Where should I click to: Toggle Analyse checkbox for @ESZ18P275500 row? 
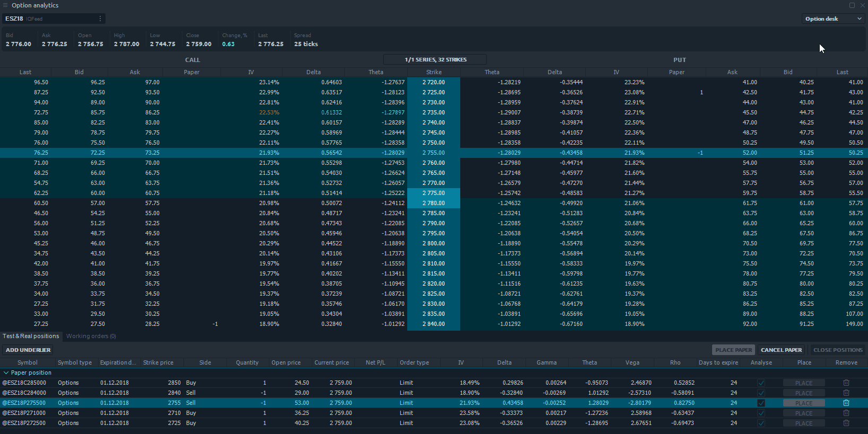tap(761, 403)
